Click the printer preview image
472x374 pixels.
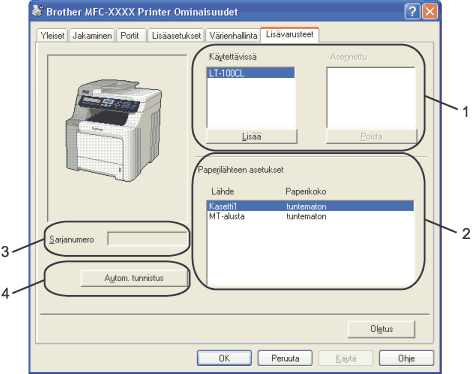(x=114, y=130)
